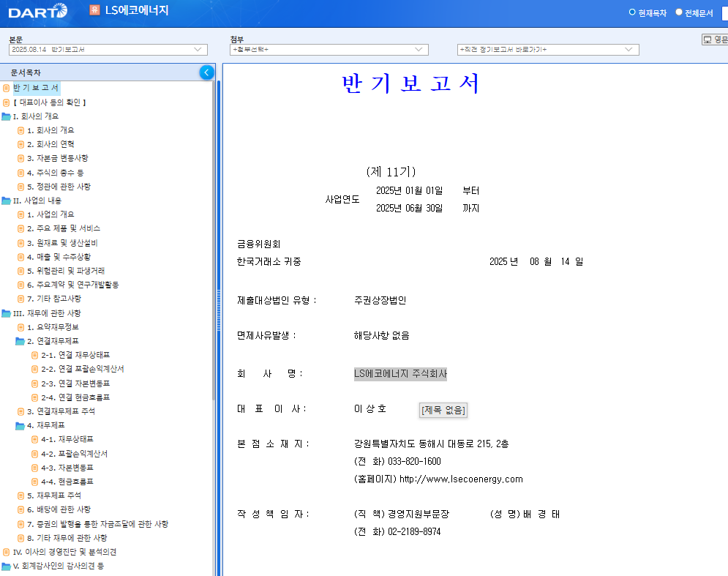This screenshot has height=576, width=728.
Task: Click the page icon beside 4. 매출 및 수주상황
Action: (20, 257)
